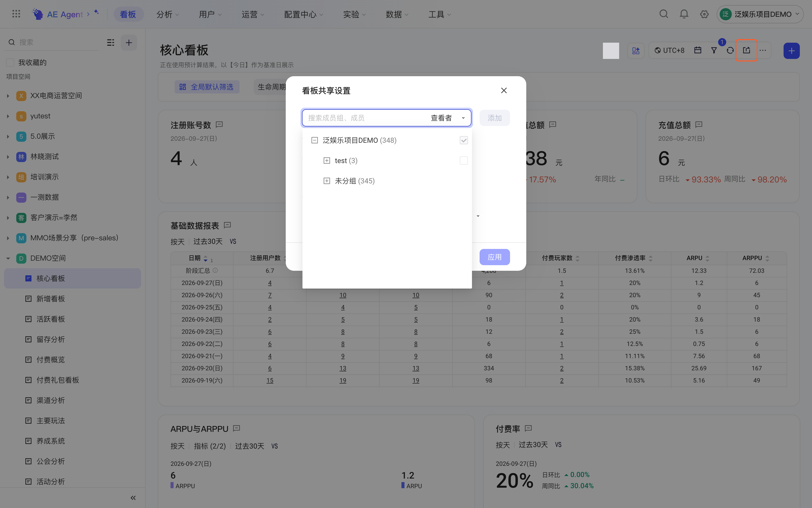Refresh the dashboard data

(x=730, y=50)
